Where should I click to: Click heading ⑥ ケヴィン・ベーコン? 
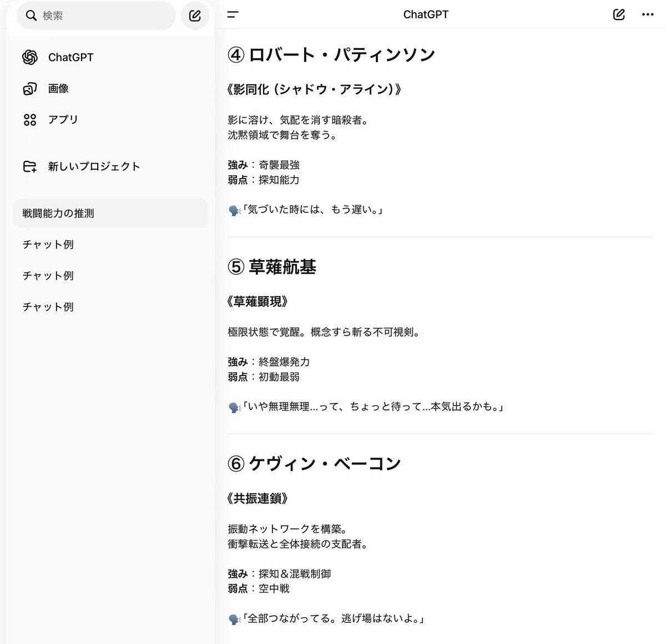(314, 464)
